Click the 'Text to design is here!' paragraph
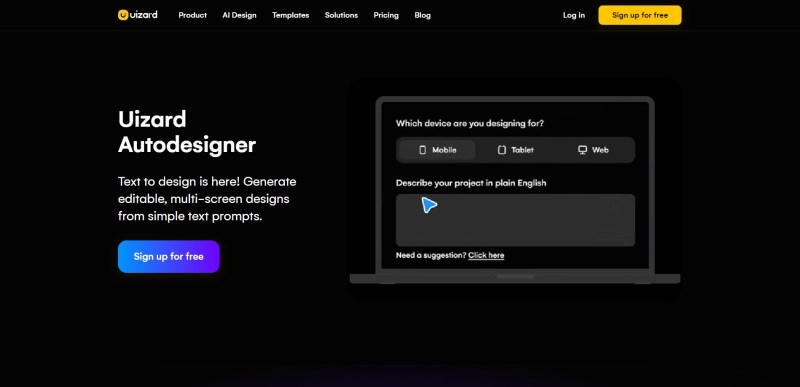Screen dimensions: 800x387 coord(207,199)
